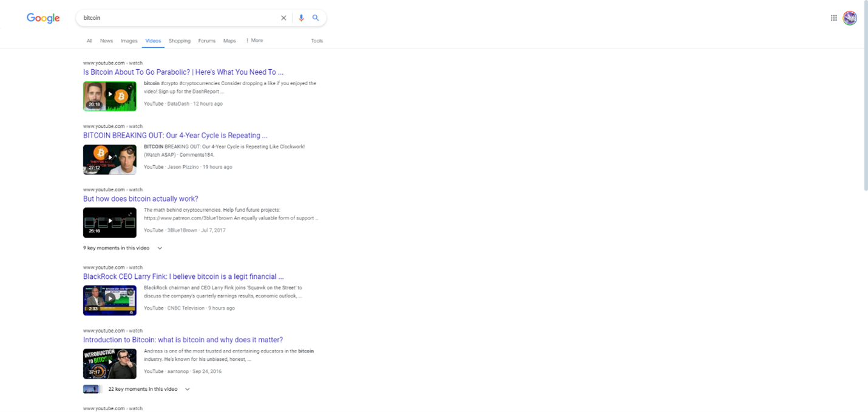The width and height of the screenshot is (868, 412).
Task: Expand the 22 key moments section
Action: tap(188, 389)
